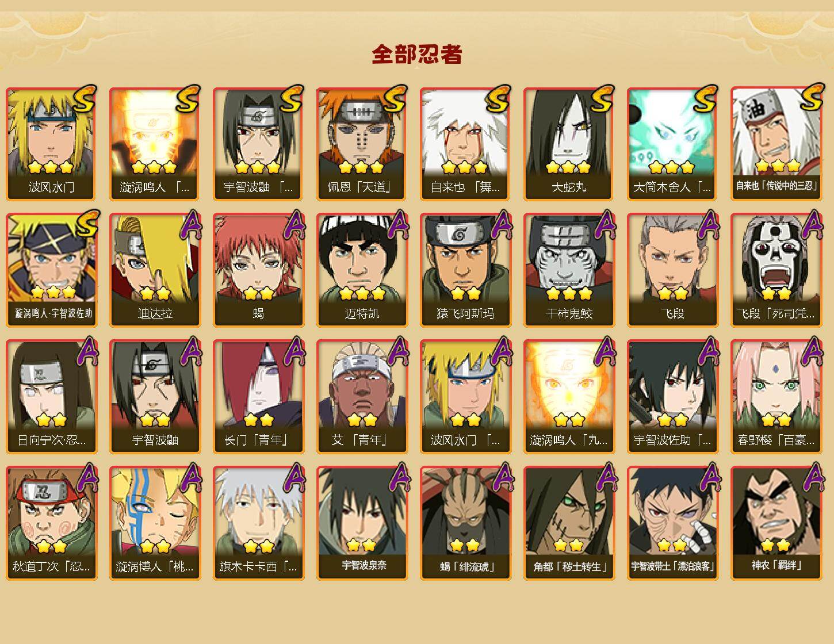
Task: Choose the 猿飞阿斯玛 ninja card
Action: pyautogui.click(x=465, y=270)
